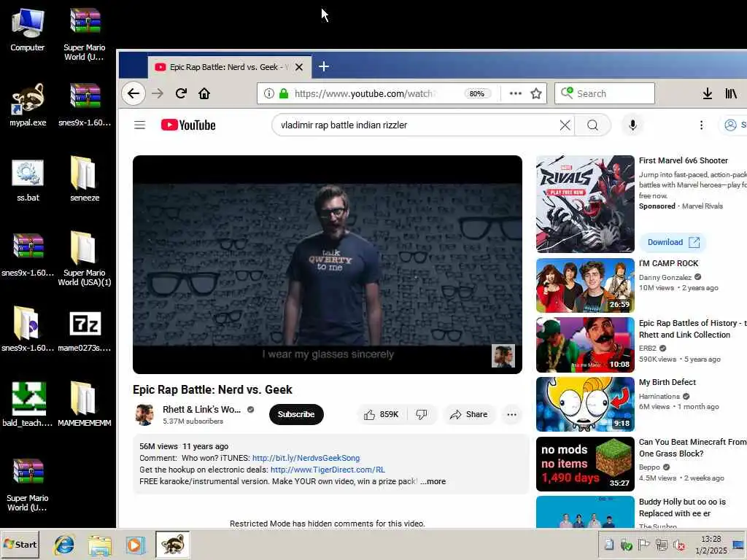Open the Windows Start menu
The width and height of the screenshot is (747, 560).
click(20, 544)
